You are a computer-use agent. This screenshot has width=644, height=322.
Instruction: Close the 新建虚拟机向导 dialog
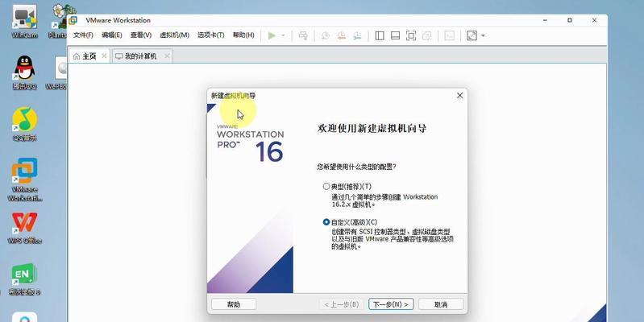click(459, 96)
